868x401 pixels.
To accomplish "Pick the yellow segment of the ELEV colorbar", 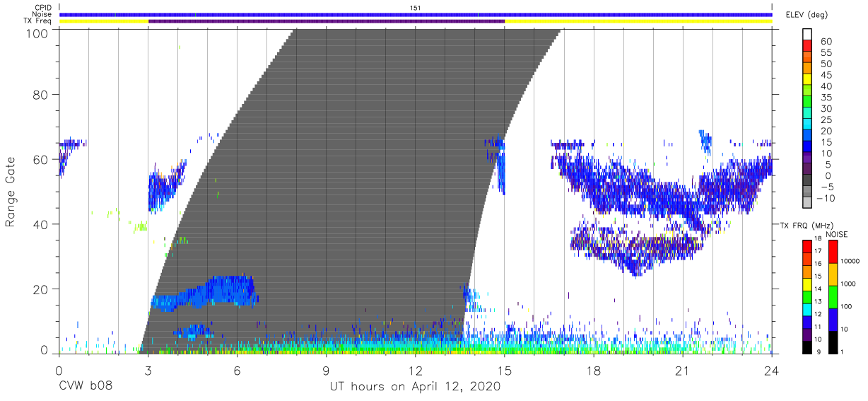I will click(807, 79).
